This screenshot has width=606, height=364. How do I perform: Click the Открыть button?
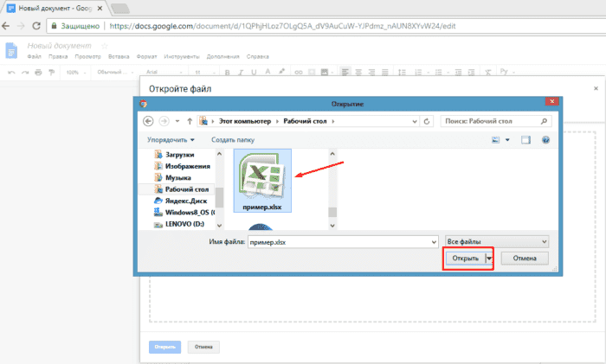pyautogui.click(x=463, y=259)
